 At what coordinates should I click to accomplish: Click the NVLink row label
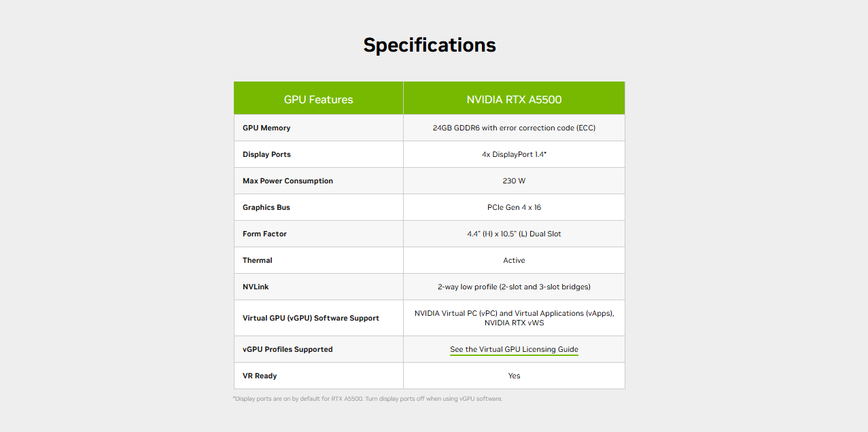[256, 287]
